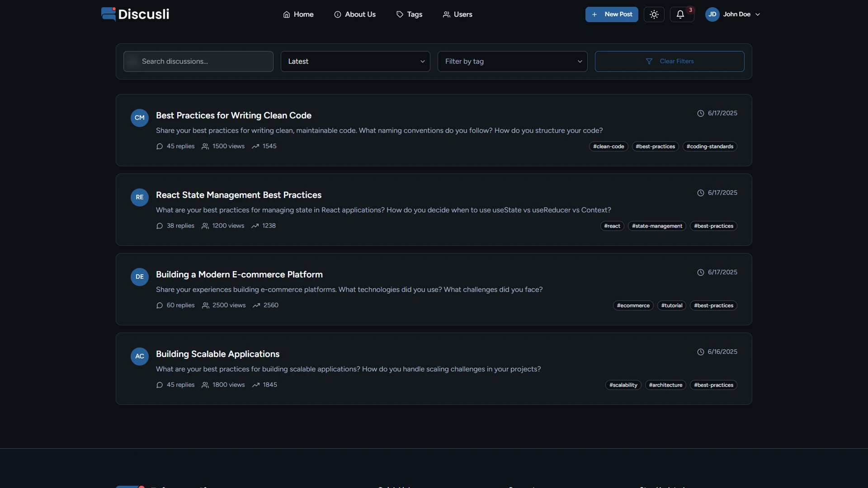
Task: Click the 45 replies icon on Clean Code post
Action: [x=159, y=146]
